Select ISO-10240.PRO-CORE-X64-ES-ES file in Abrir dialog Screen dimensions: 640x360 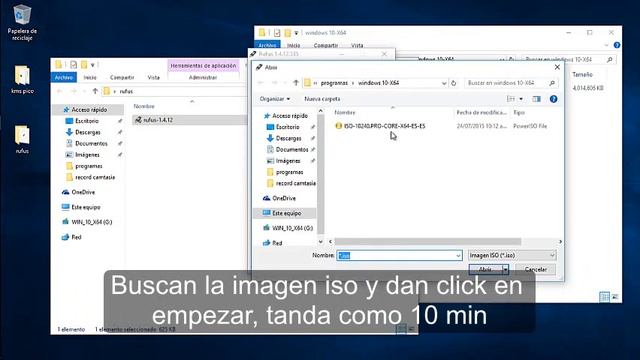pyautogui.click(x=380, y=126)
